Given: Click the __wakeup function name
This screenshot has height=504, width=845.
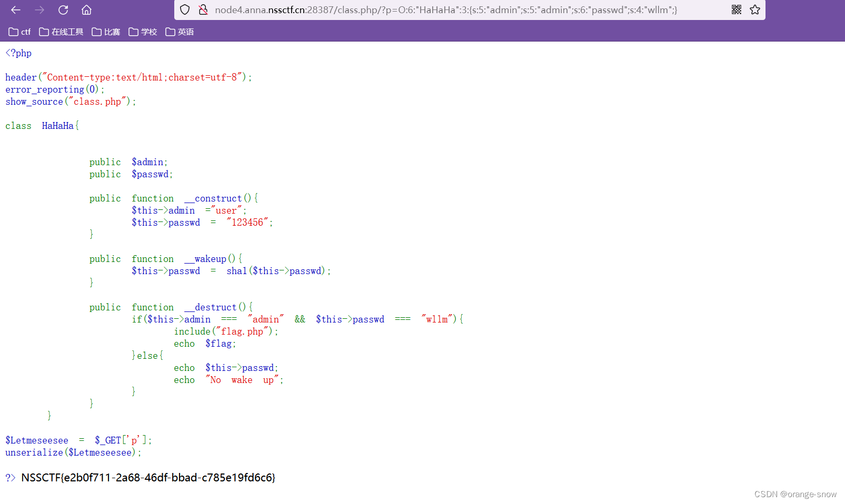Looking at the screenshot, I should click(x=205, y=259).
